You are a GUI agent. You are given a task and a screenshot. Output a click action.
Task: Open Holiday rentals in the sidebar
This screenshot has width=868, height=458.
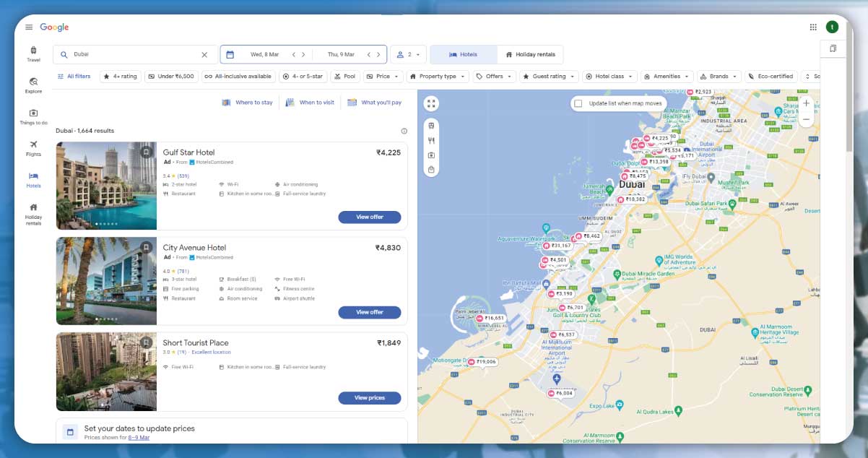33,215
